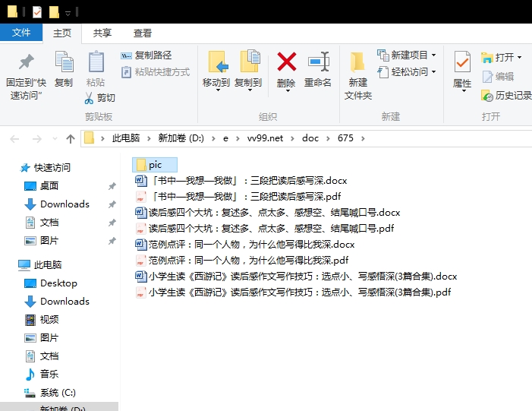This screenshot has height=411, width=532.
Task: Click the address bar folder icon
Action: 90,138
